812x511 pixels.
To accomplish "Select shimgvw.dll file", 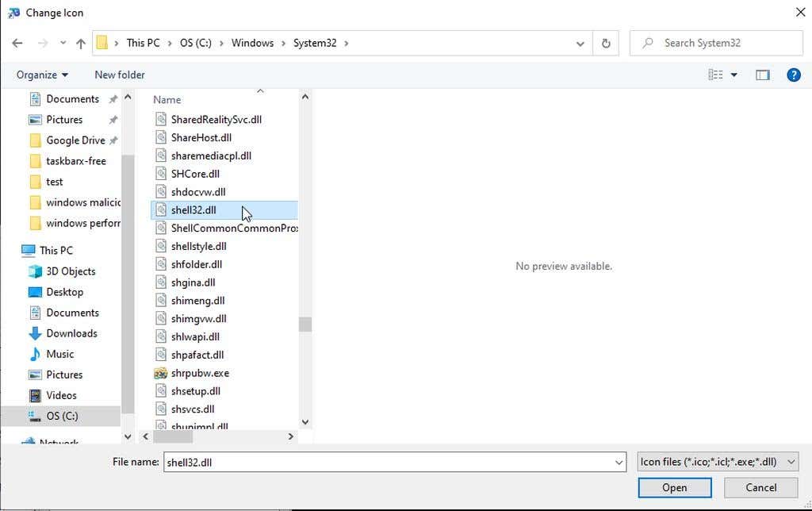I will [190, 319].
